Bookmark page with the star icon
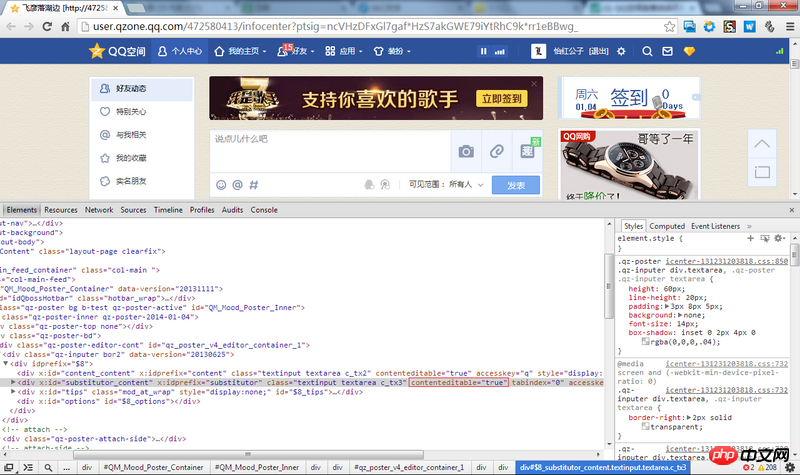 (x=669, y=27)
